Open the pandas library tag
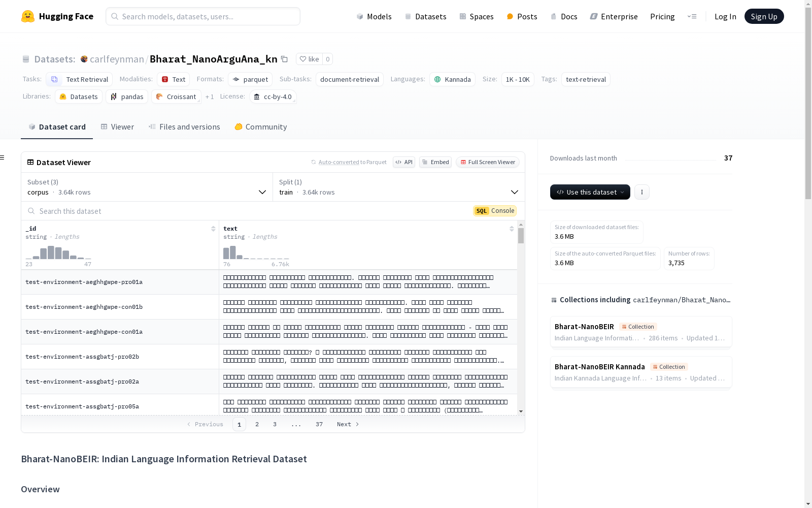Image resolution: width=812 pixels, height=508 pixels. point(127,97)
